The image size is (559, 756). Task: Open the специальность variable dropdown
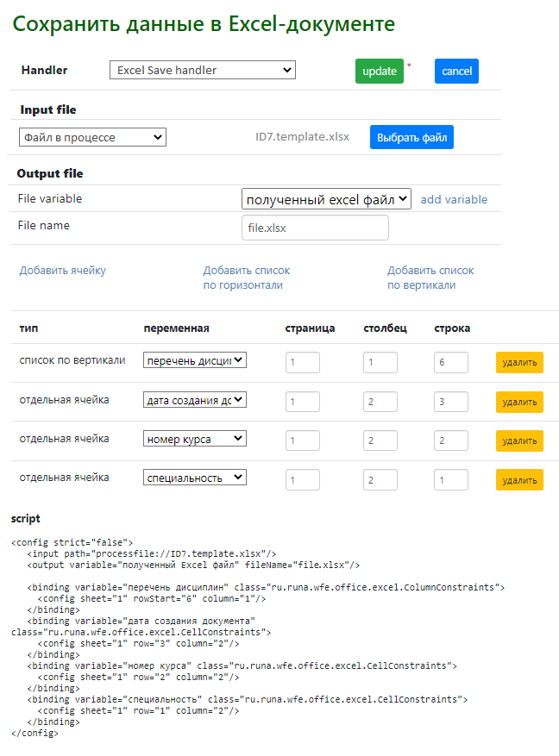click(195, 478)
